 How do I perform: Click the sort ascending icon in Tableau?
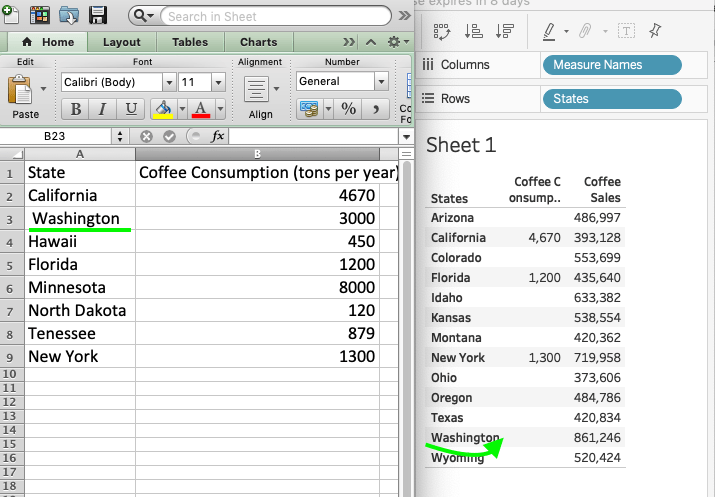coord(474,31)
